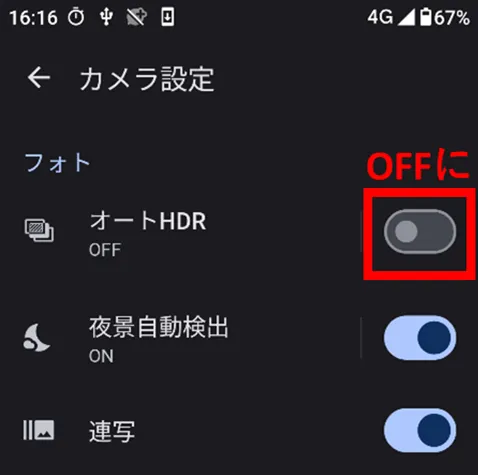This screenshot has width=478, height=475.
Task: Enable the オートHDR toggle switch
Action: click(420, 232)
